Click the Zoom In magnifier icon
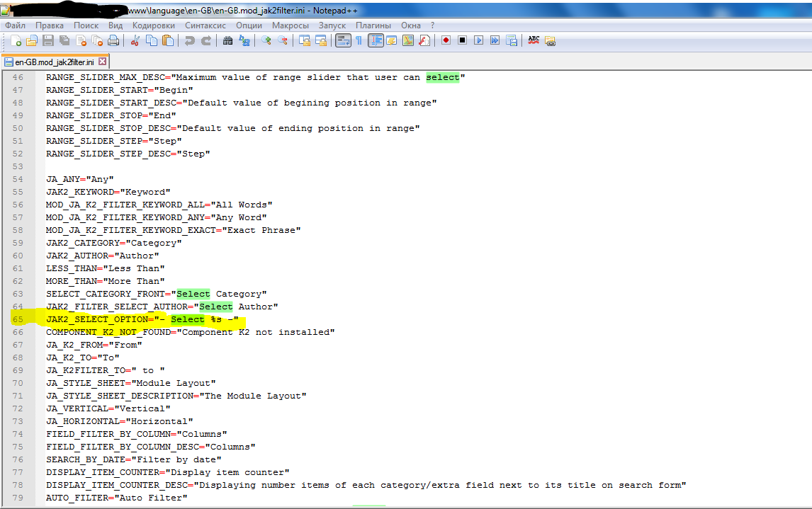812x509 pixels. (x=266, y=40)
